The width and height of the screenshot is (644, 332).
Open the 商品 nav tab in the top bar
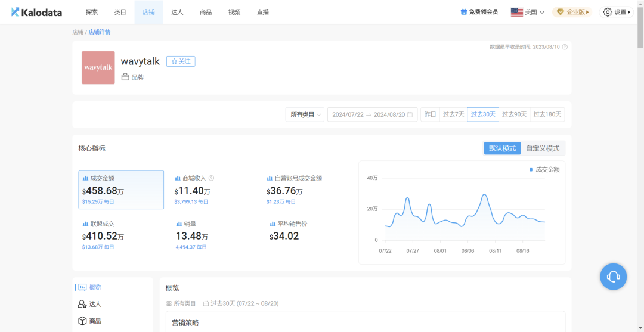coord(206,13)
